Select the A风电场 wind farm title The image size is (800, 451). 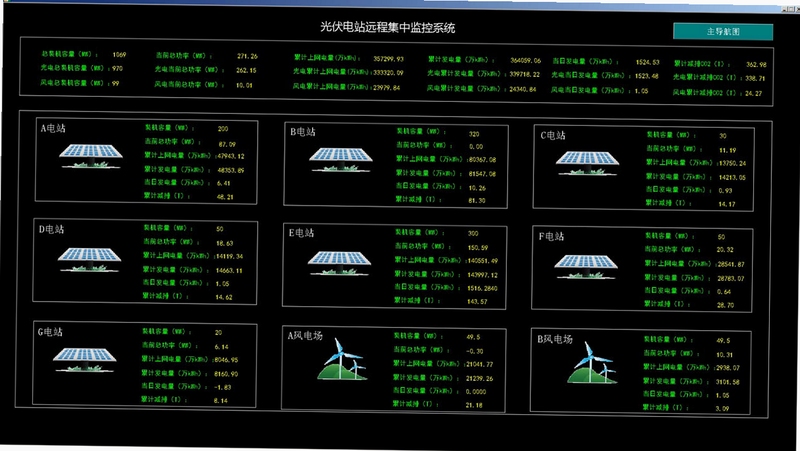305,335
